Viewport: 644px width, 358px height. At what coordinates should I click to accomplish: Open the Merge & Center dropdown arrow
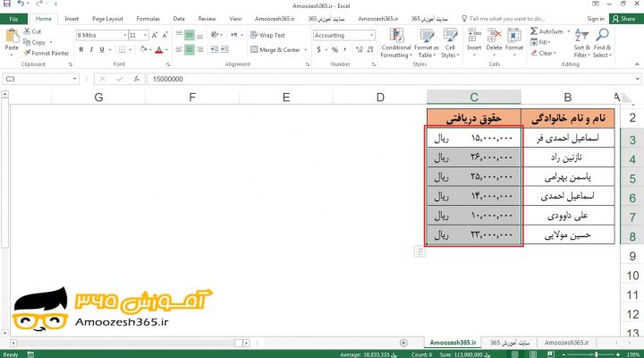306,50
